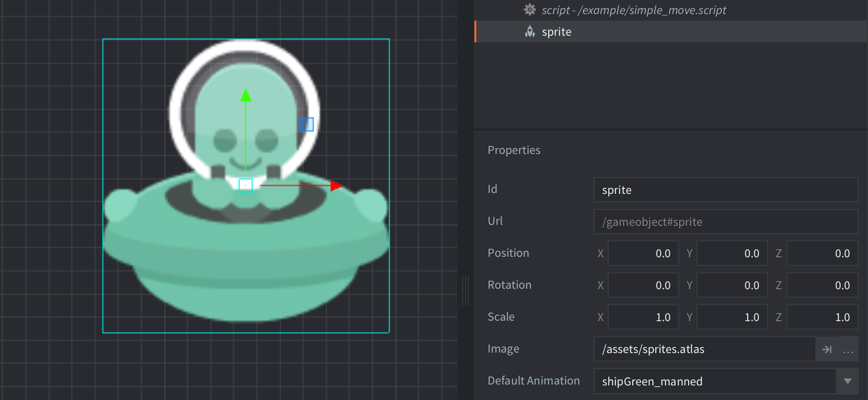Edit the Position Y value
This screenshot has height=400, width=868.
click(732, 254)
